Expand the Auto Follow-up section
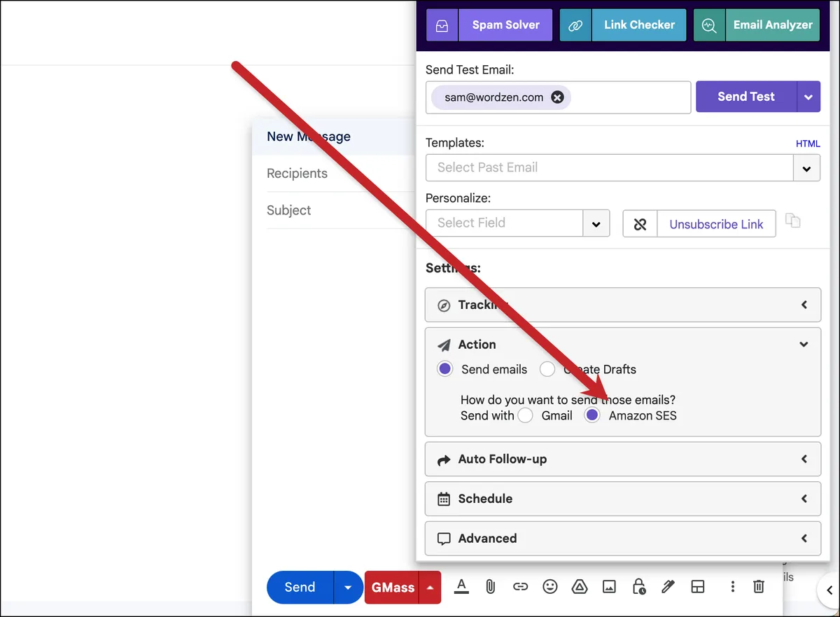 622,459
